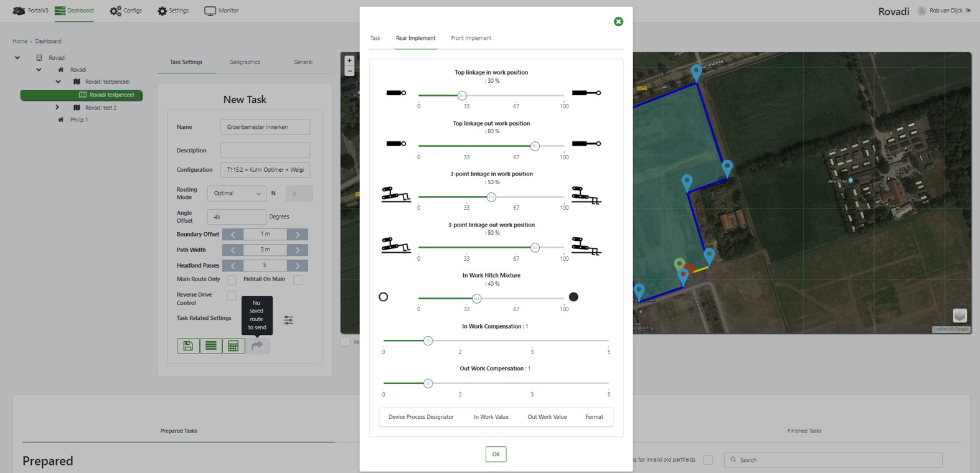
Task: Select the Rear Implement tab
Action: pos(416,38)
